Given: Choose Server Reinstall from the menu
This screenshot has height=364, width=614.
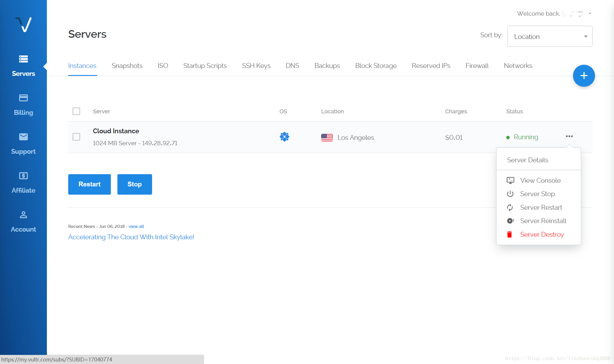Looking at the screenshot, I should [x=543, y=221].
